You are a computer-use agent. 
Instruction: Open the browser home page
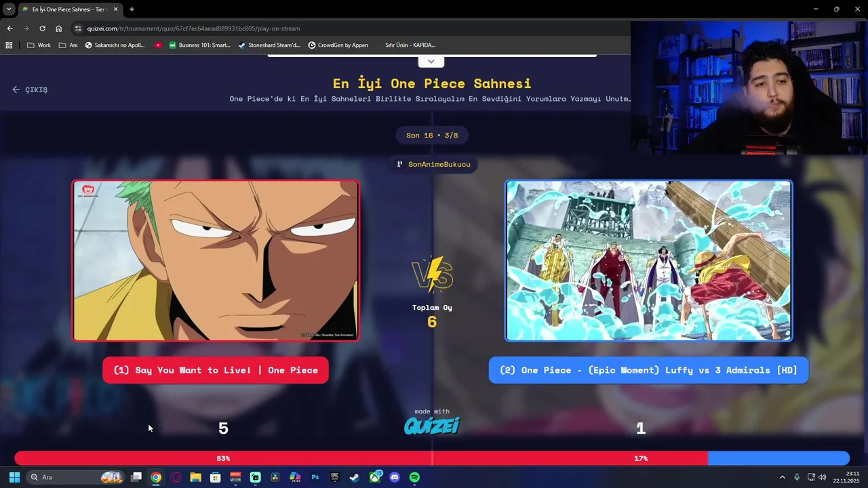click(x=58, y=28)
